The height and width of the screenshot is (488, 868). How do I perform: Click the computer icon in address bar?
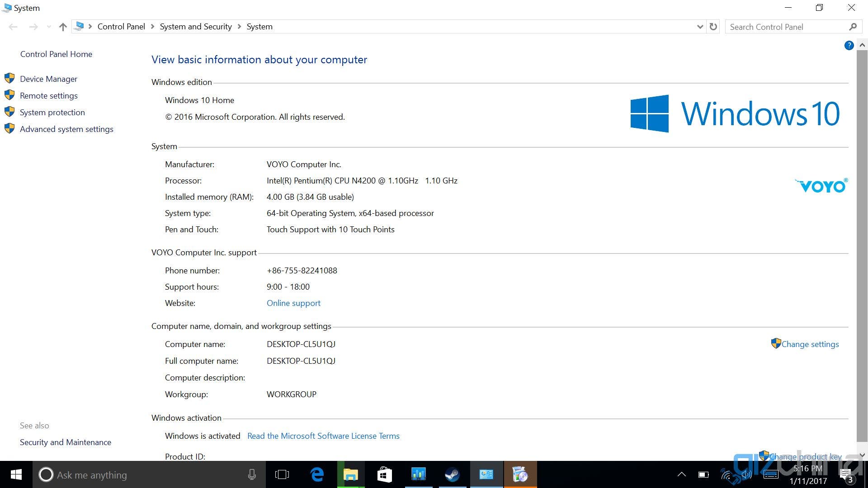[79, 26]
